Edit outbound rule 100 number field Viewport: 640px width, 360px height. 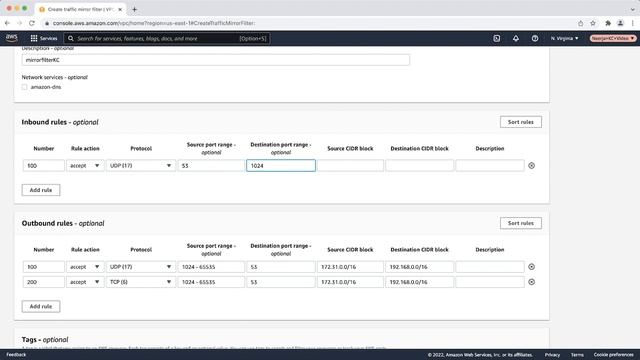[x=43, y=267]
